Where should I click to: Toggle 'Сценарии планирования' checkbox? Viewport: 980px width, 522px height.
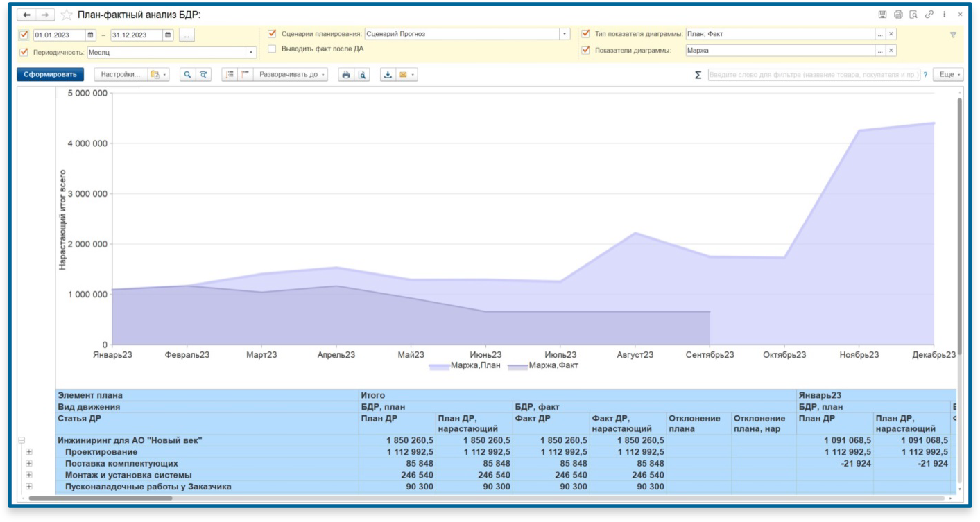tap(272, 33)
